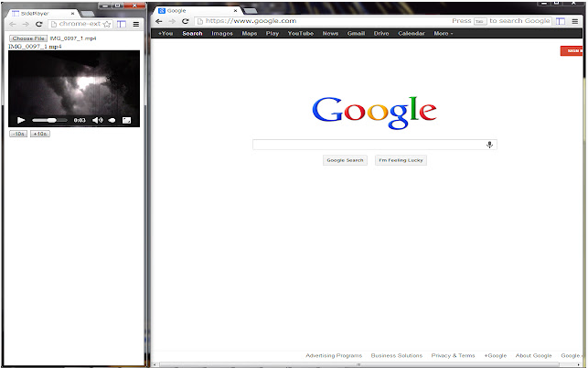Close the SidePlayer tab
The image size is (588, 368).
coord(73,13)
